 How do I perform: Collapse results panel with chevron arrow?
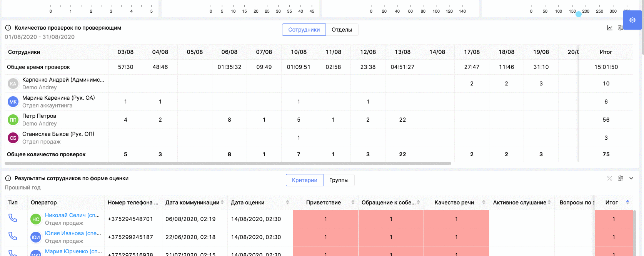[631, 178]
